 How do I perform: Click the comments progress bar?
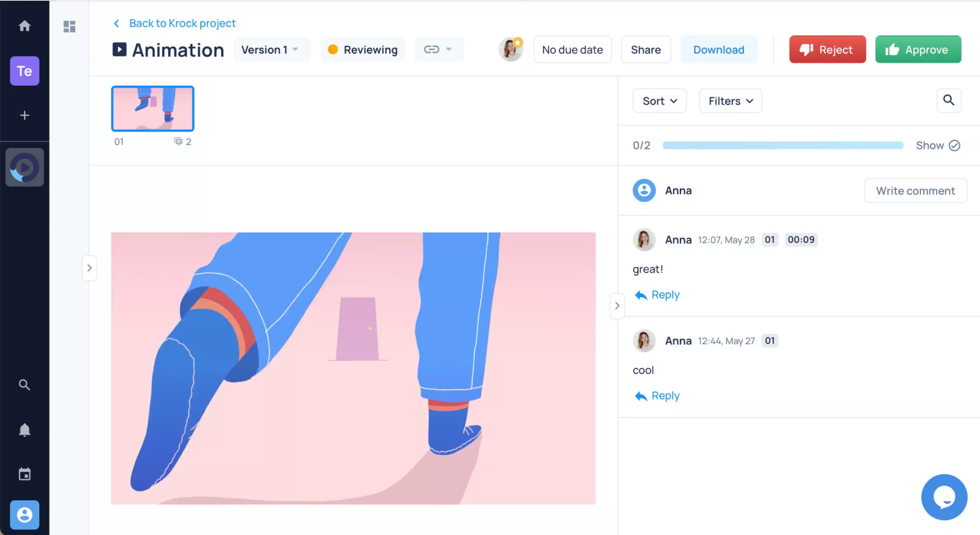(x=782, y=145)
